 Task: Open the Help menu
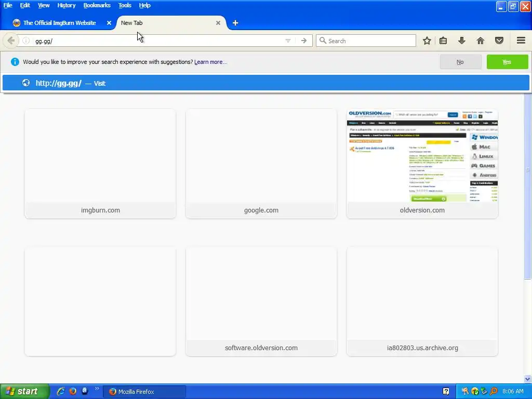(x=144, y=5)
